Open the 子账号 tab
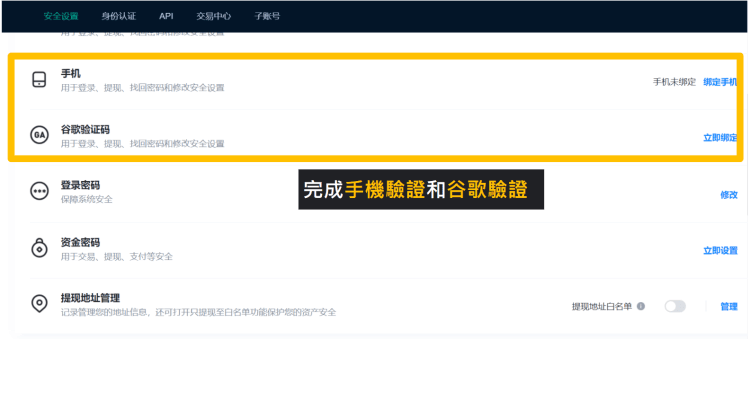The height and width of the screenshot is (401, 749). pos(268,17)
